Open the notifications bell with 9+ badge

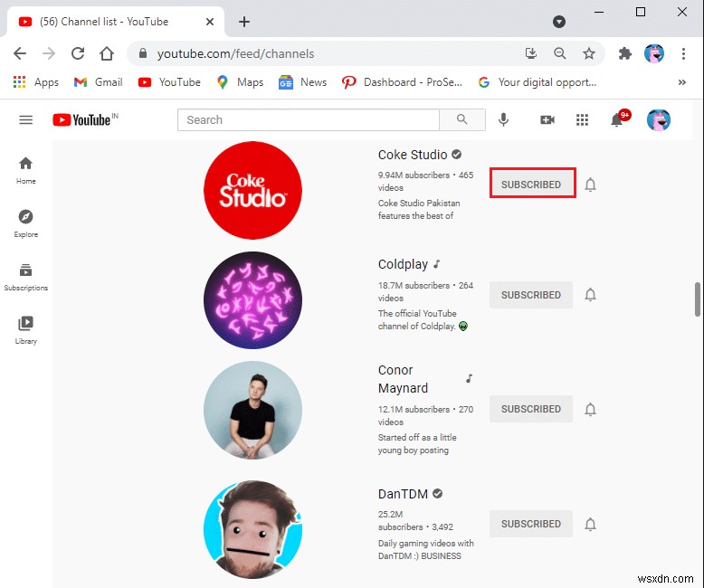(620, 119)
